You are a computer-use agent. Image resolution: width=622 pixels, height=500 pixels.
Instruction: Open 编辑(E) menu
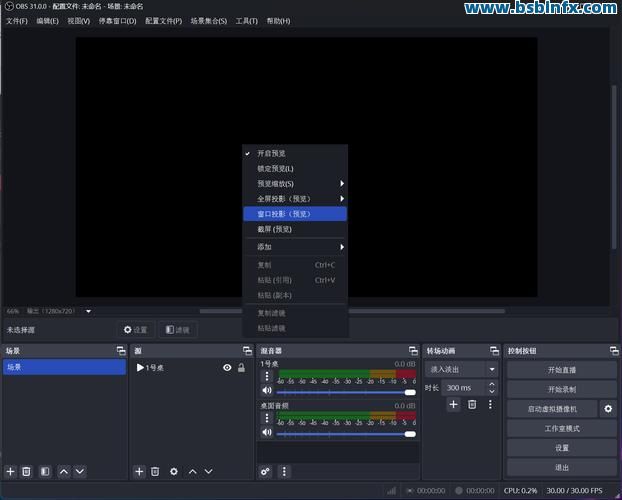coord(48,21)
